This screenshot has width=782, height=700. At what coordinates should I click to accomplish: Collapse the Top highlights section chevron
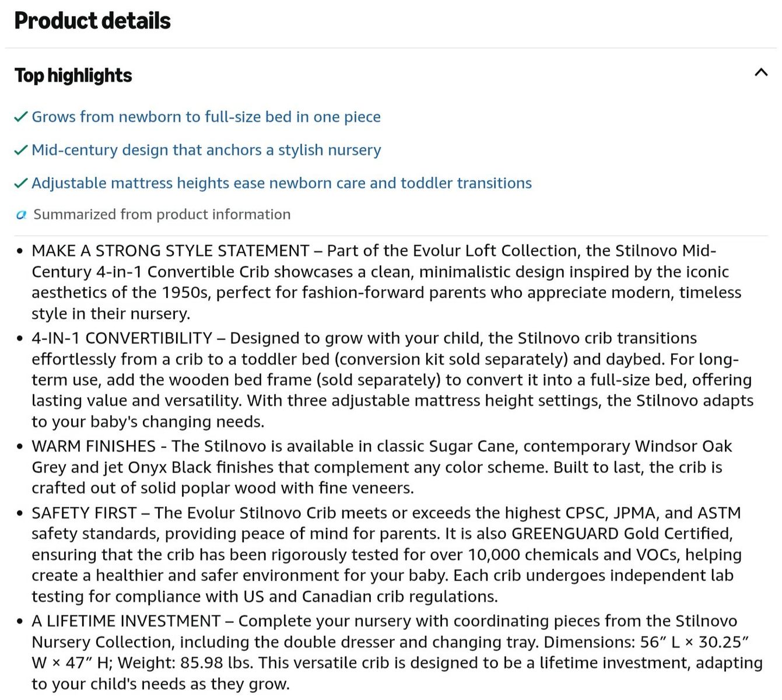(761, 73)
